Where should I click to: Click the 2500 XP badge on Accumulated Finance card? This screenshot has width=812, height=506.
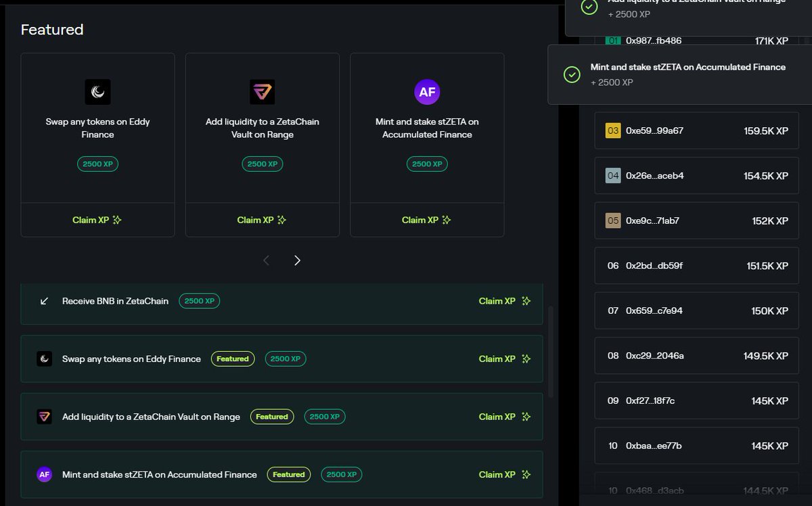tap(427, 164)
